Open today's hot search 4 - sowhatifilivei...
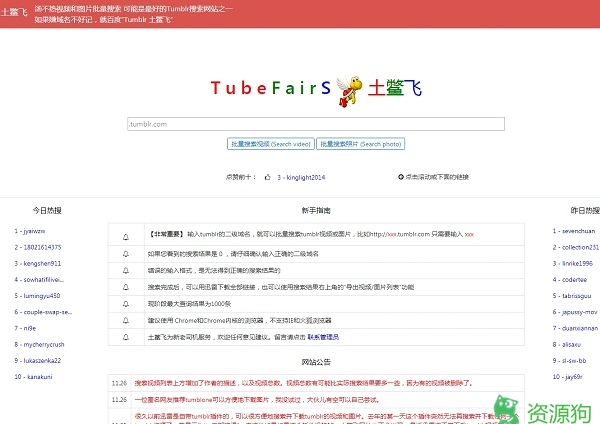 click(39, 280)
